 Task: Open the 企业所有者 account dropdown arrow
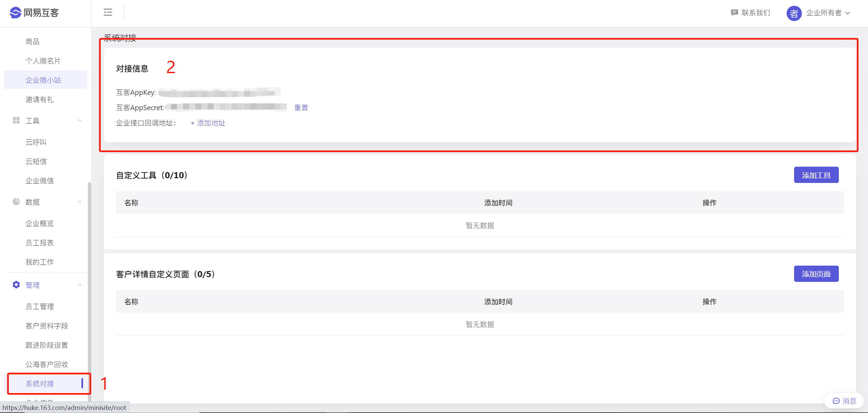coord(848,13)
